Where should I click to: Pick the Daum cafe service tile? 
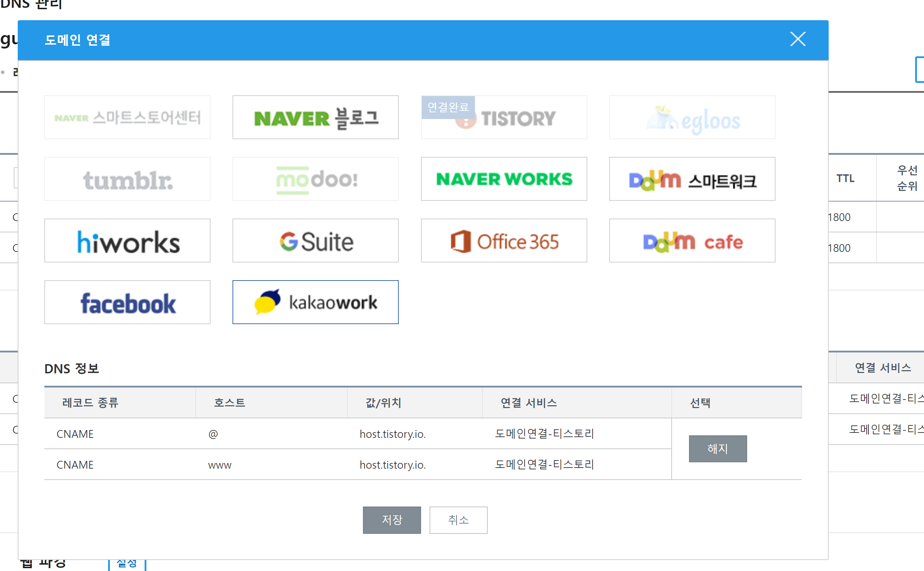(692, 241)
